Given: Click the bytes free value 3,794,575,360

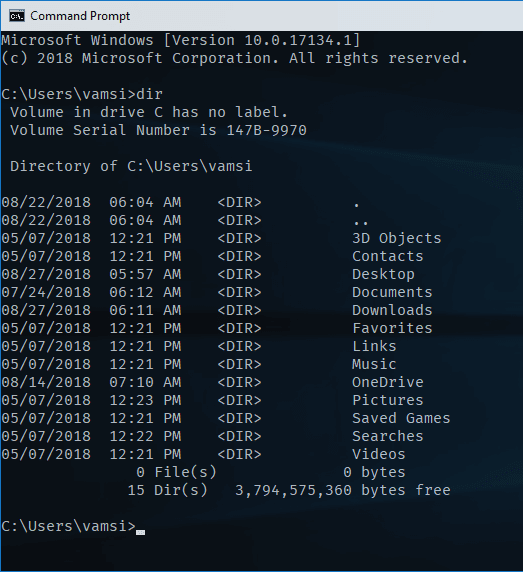Looking at the screenshot, I should click(293, 490).
